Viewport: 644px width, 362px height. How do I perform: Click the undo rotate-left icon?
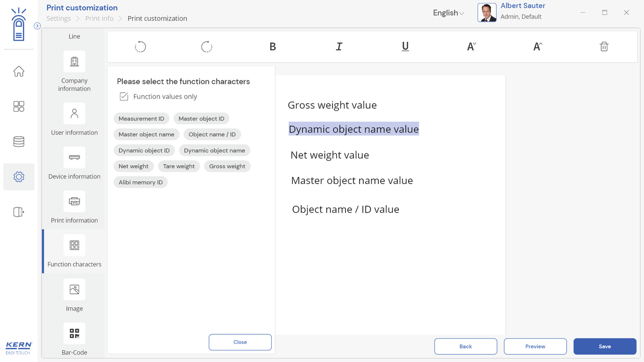pos(140,47)
